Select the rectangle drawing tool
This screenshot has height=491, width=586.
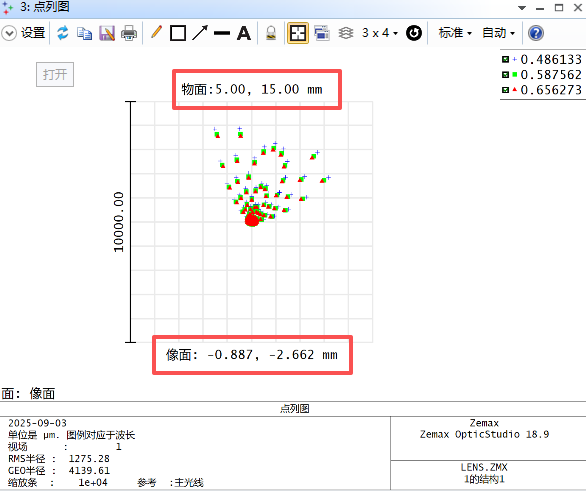tap(178, 33)
